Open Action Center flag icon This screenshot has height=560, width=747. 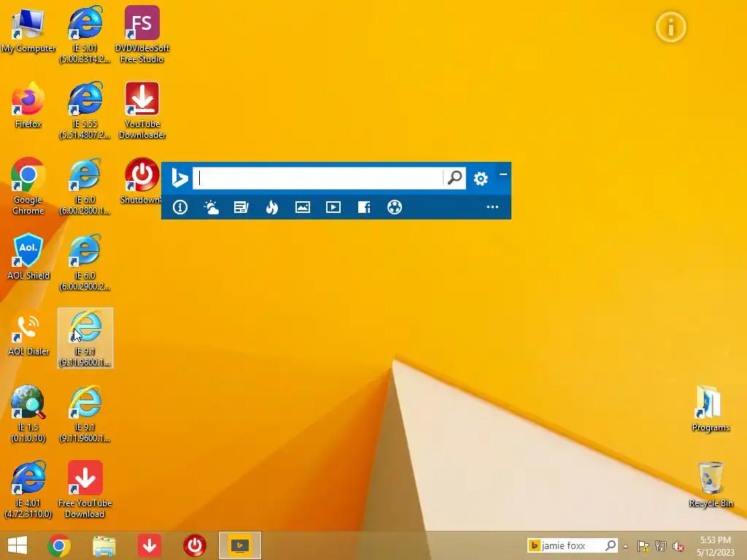point(643,546)
